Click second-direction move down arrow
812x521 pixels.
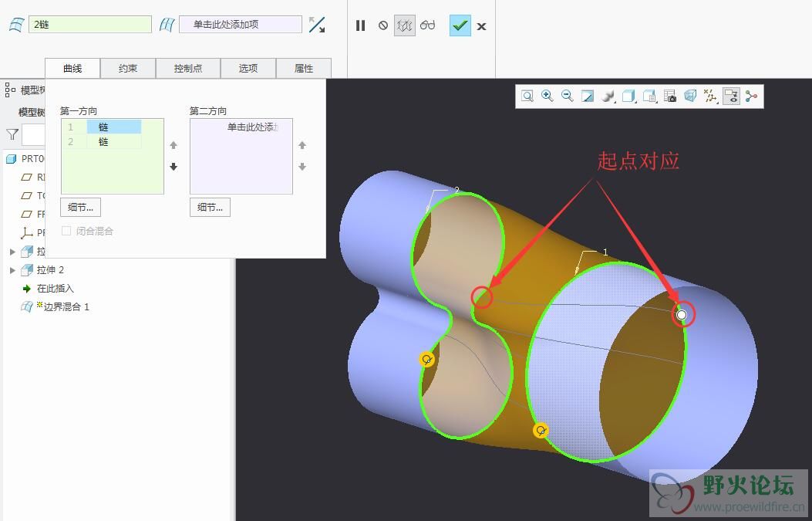point(302,167)
